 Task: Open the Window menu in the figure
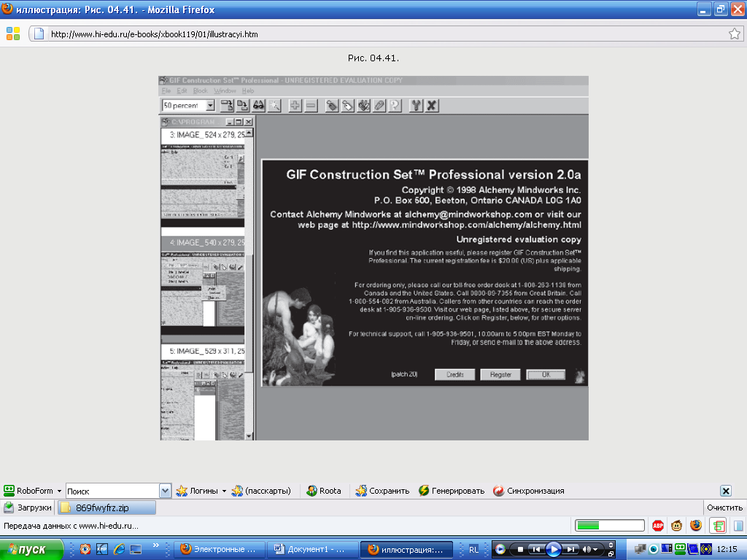pos(225,90)
